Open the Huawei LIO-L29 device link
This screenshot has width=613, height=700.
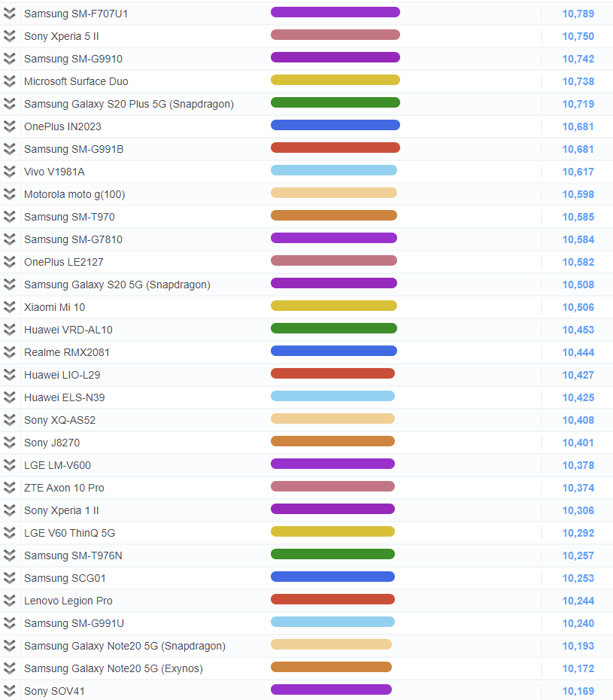pos(62,375)
